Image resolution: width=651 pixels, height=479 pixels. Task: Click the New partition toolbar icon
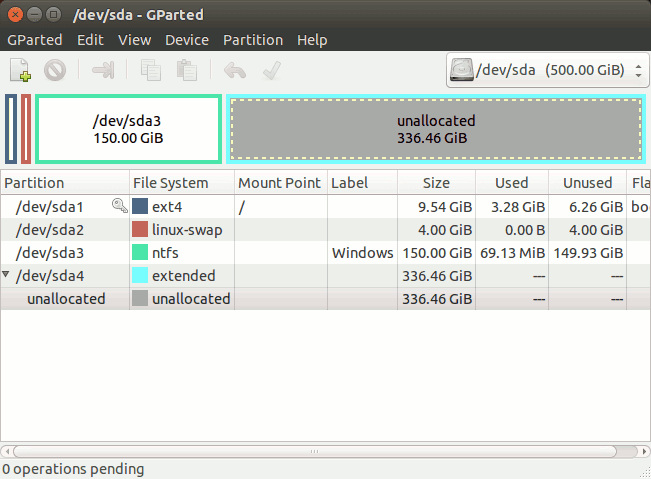tap(20, 70)
